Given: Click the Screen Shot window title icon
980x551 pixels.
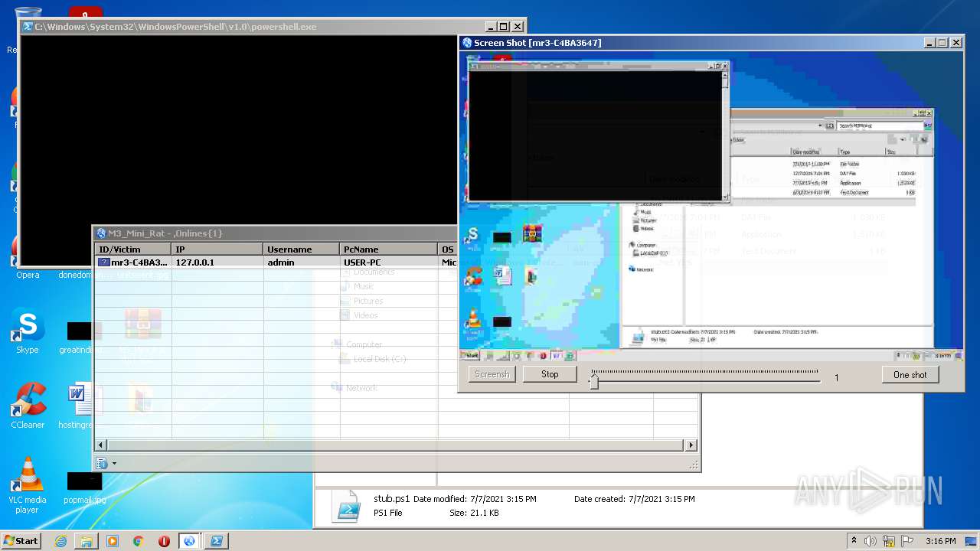Looking at the screenshot, I should [x=467, y=43].
